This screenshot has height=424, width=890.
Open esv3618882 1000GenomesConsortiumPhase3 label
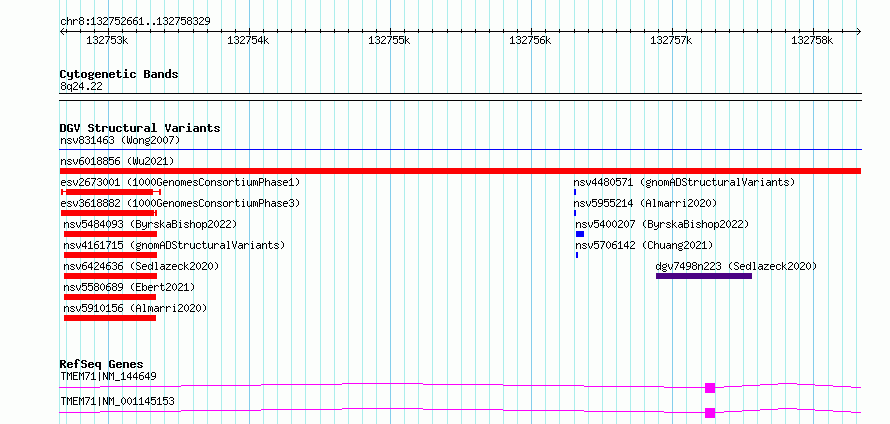(x=180, y=203)
